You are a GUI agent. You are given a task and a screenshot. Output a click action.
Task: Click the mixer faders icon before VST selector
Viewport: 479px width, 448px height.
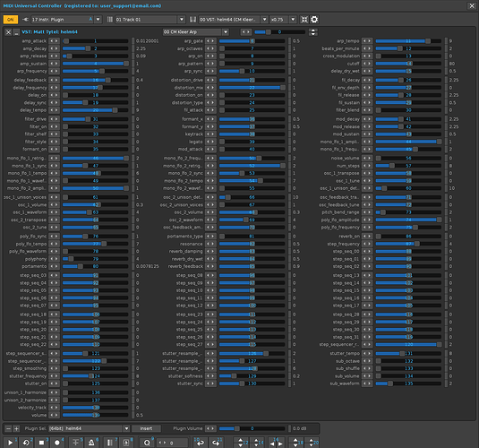coord(192,20)
